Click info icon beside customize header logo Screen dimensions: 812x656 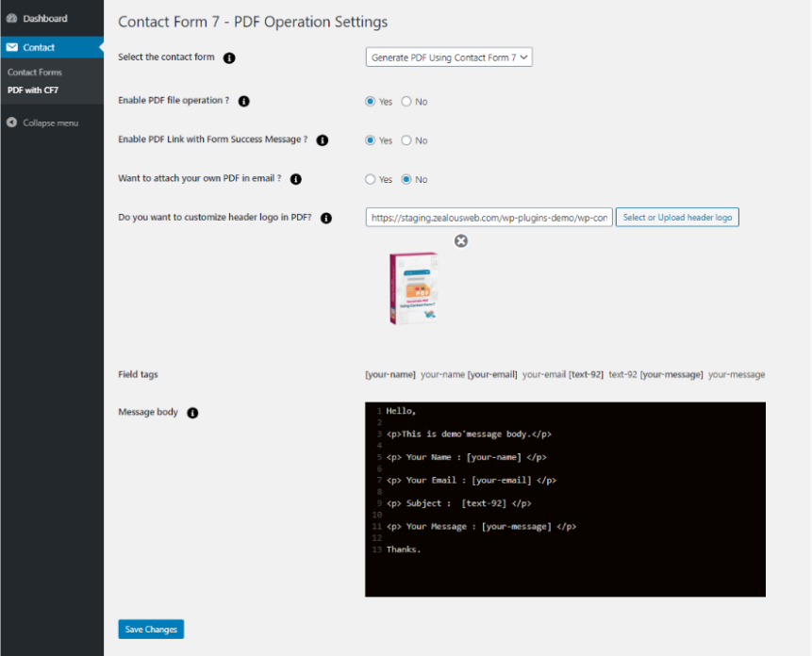click(x=326, y=218)
